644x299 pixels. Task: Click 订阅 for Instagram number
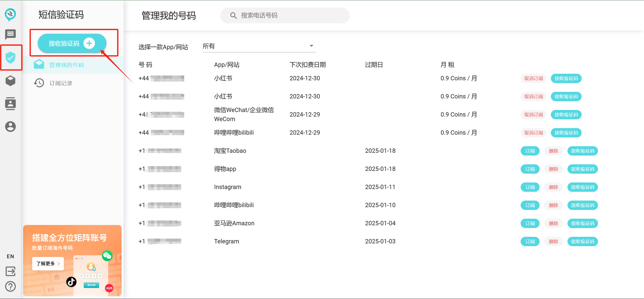[530, 187]
